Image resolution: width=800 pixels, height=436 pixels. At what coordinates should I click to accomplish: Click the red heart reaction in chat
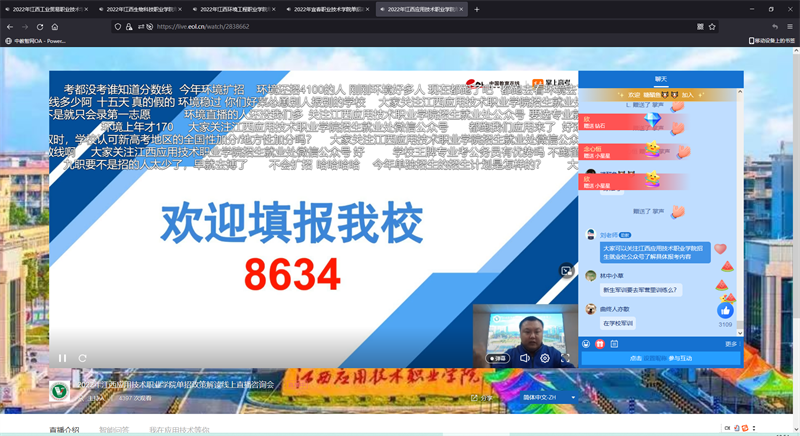tap(720, 248)
